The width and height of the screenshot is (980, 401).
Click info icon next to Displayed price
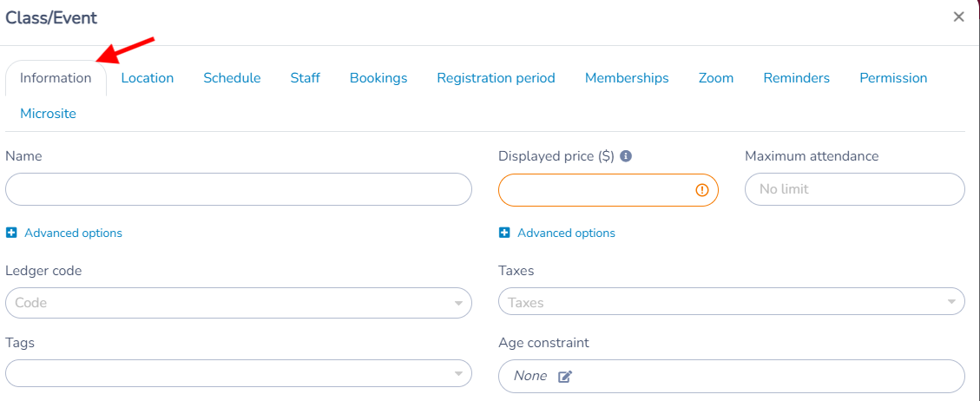[626, 156]
